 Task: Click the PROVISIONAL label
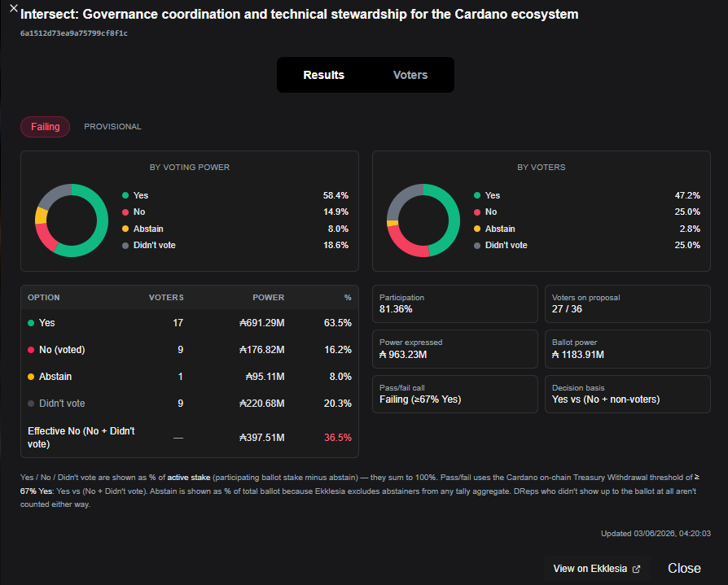click(112, 127)
